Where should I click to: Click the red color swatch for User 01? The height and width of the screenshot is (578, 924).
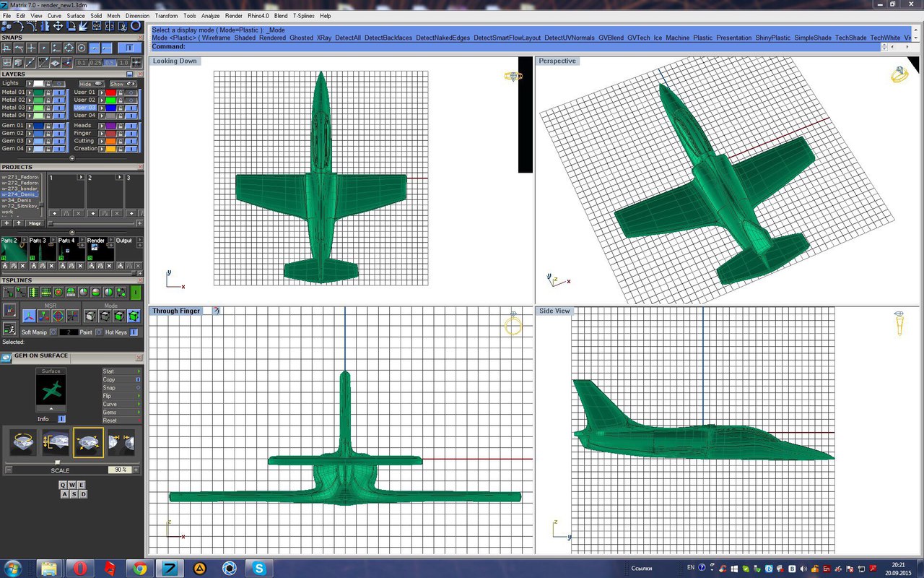coord(110,92)
